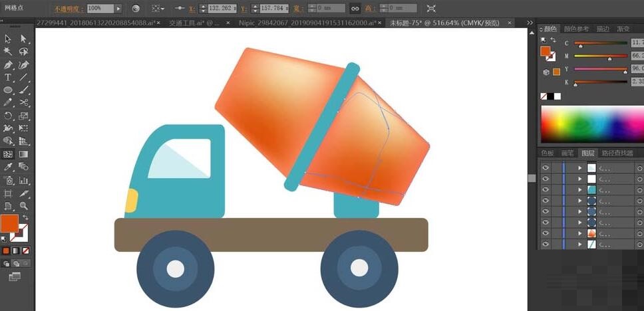Screen dimensions: 644x311
Task: Expand the first layer's disclosure triangle
Action: pos(580,168)
